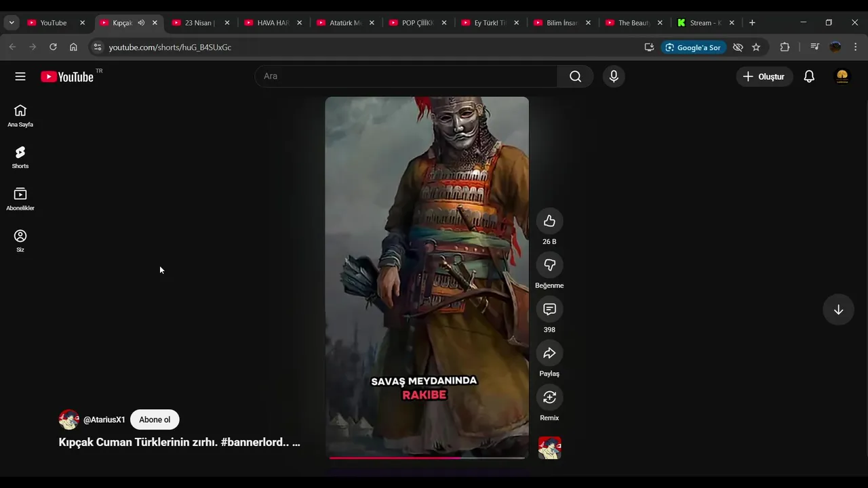
Task: Dislike the short with thumbs down
Action: tap(549, 265)
